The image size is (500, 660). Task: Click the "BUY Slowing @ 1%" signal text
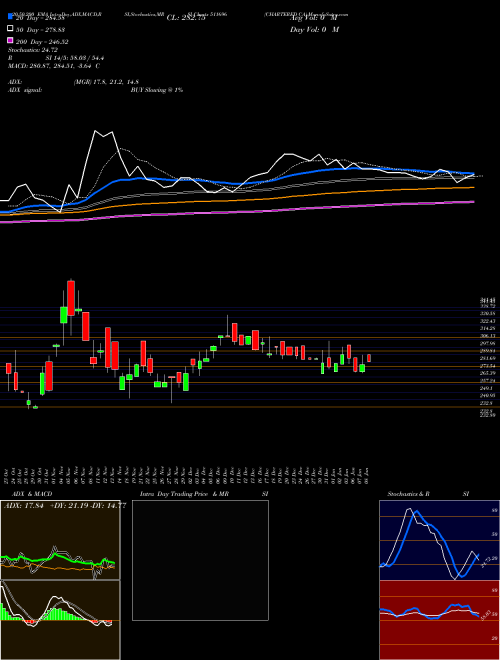pyautogui.click(x=157, y=90)
